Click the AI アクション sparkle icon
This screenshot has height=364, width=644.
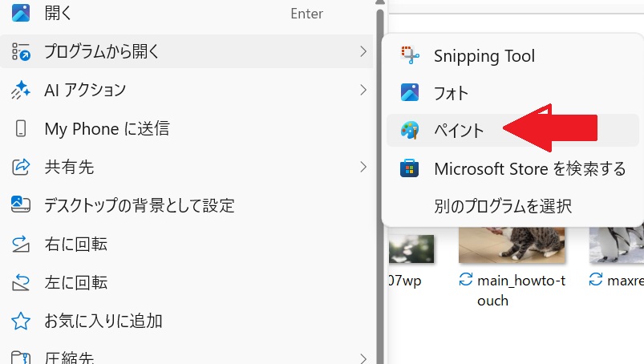coord(21,90)
